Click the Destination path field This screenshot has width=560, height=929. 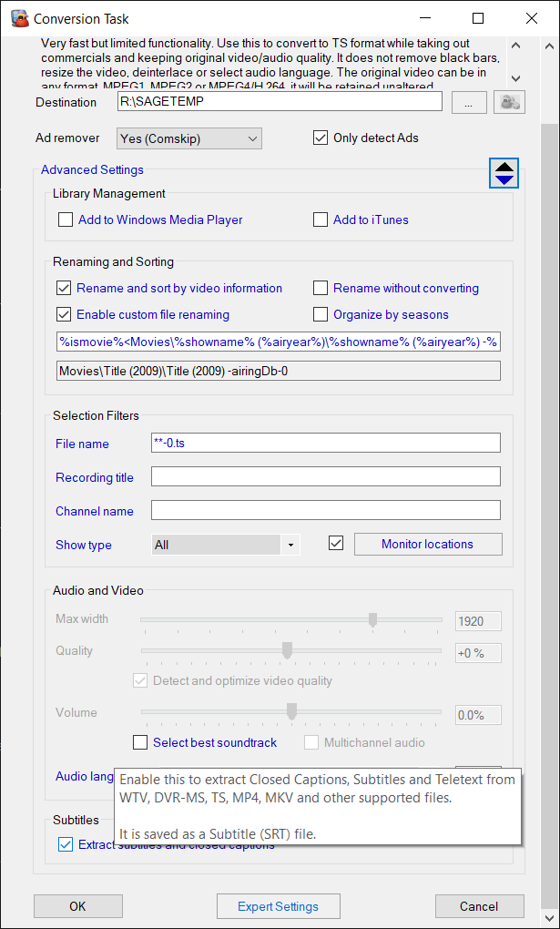pyautogui.click(x=280, y=102)
